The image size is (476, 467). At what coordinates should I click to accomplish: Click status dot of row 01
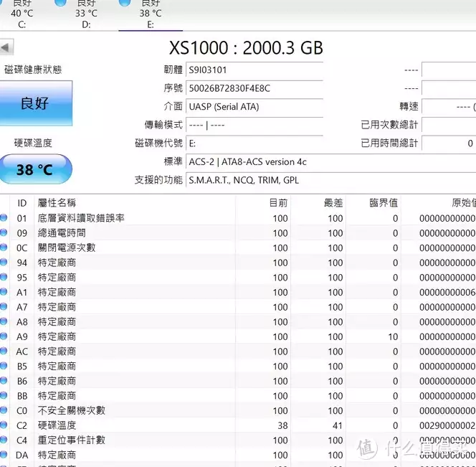click(x=4, y=217)
